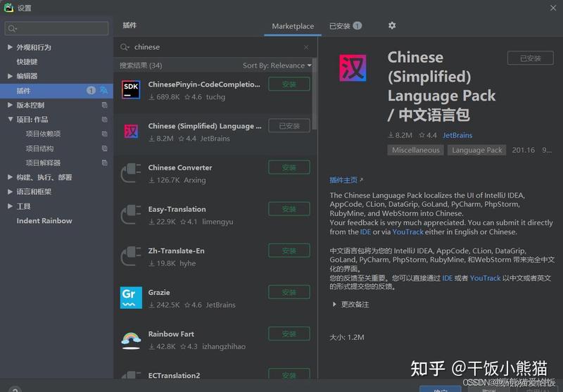Select the Grazie plugin icon
The width and height of the screenshot is (563, 392).
(131, 298)
